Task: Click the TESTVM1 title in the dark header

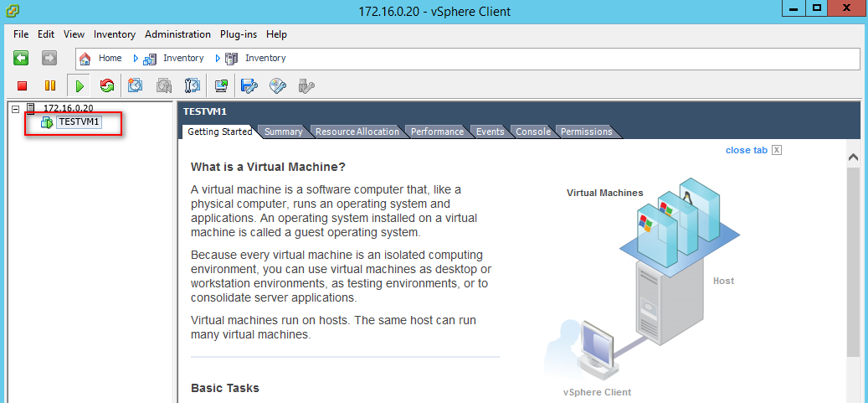Action: pos(205,111)
